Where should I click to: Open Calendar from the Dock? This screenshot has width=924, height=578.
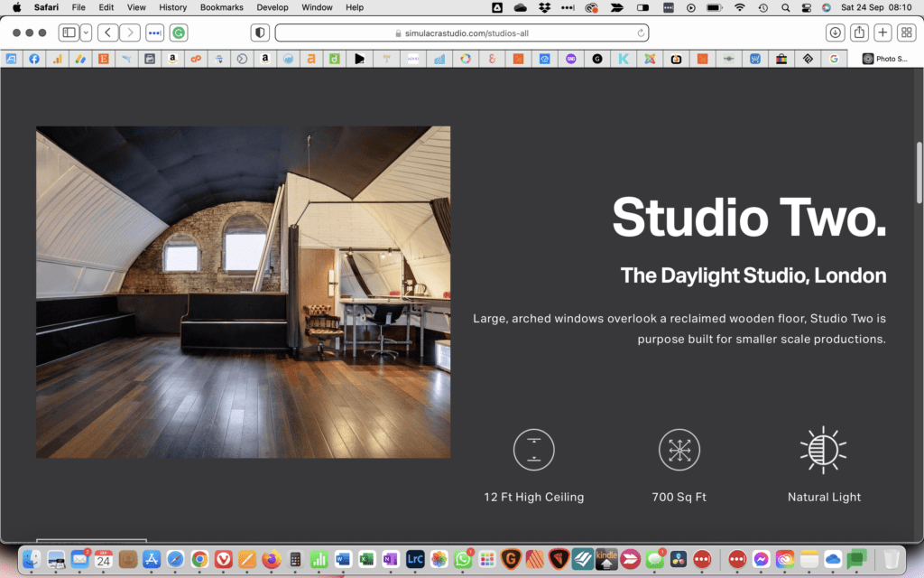pos(104,558)
